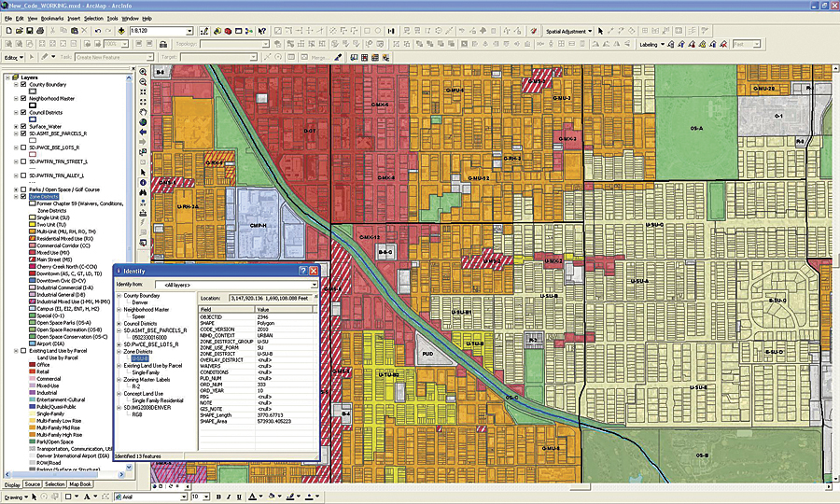Select the Select Elements arrow tool
Image resolution: width=840 pixels, height=504 pixels.
143,173
